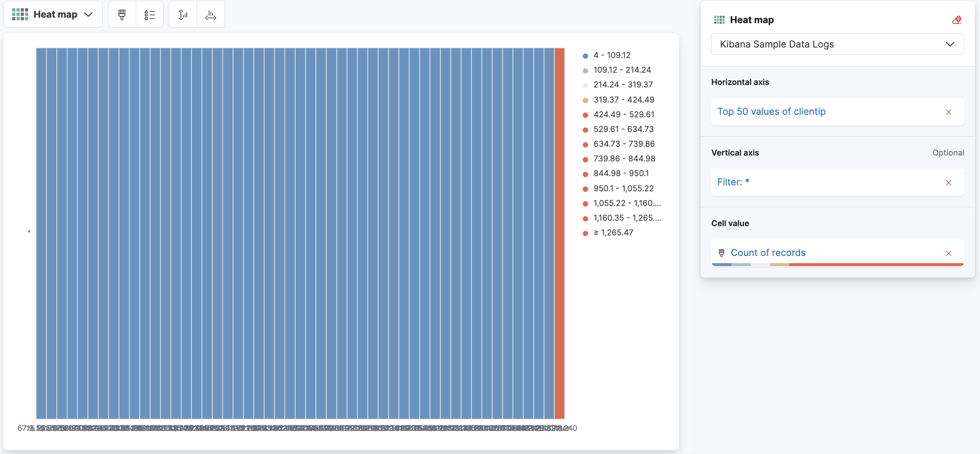Clear the layer using the red eraser icon
The width and height of the screenshot is (980, 454).
point(956,19)
